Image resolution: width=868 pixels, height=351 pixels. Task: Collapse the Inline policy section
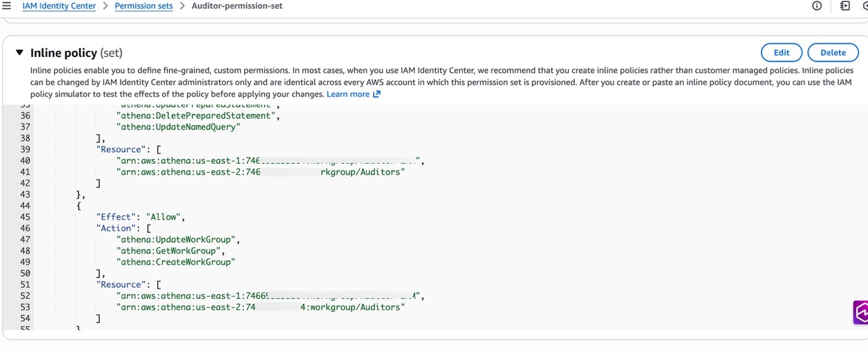(19, 53)
